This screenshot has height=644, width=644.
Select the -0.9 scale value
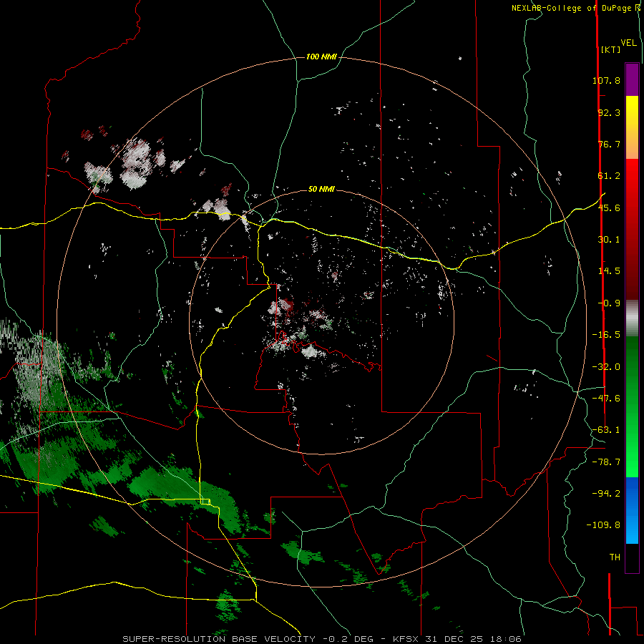609,303
